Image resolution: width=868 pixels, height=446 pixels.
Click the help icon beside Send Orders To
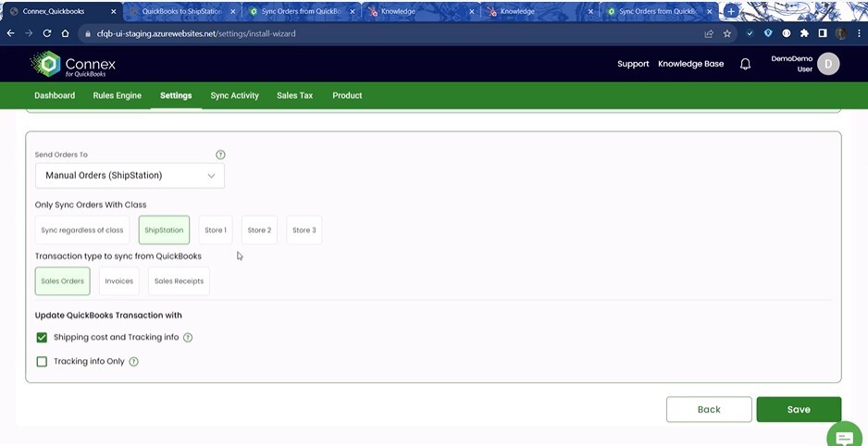click(220, 155)
